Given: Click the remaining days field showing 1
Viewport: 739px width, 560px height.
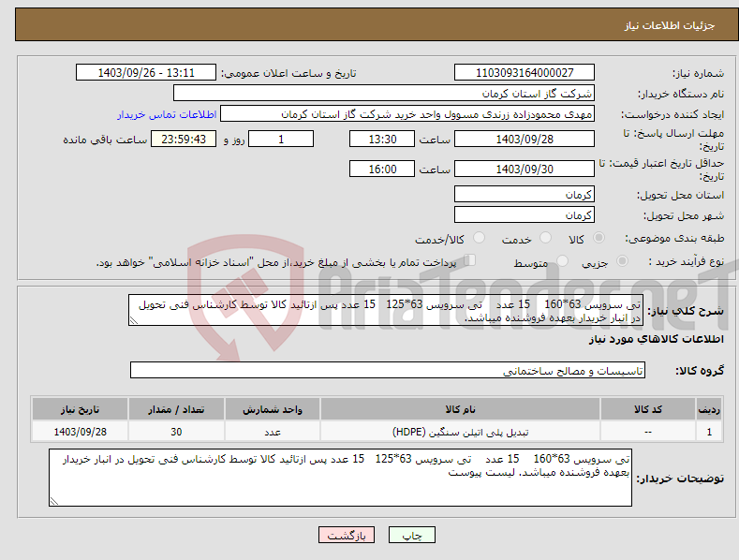Looking at the screenshot, I should [x=281, y=139].
